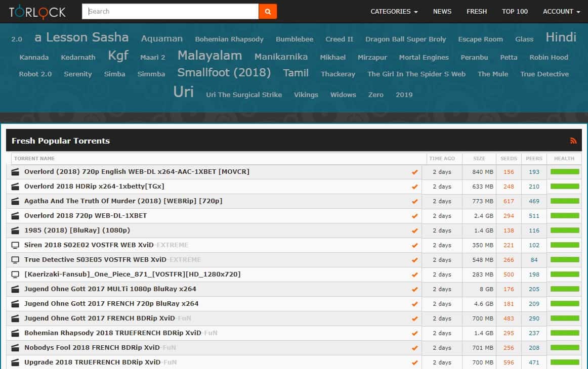This screenshot has height=369, width=588.
Task: Open the Aquaman tag link
Action: [161, 38]
